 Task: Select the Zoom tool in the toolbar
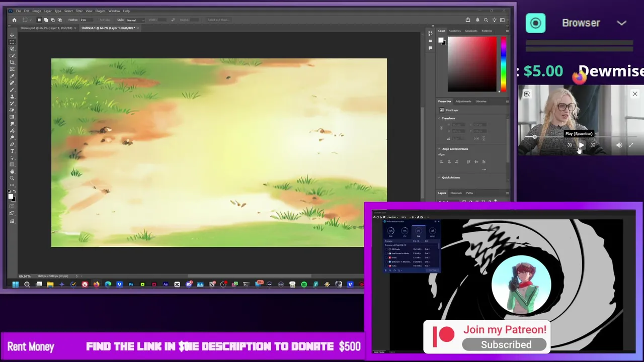point(12,178)
